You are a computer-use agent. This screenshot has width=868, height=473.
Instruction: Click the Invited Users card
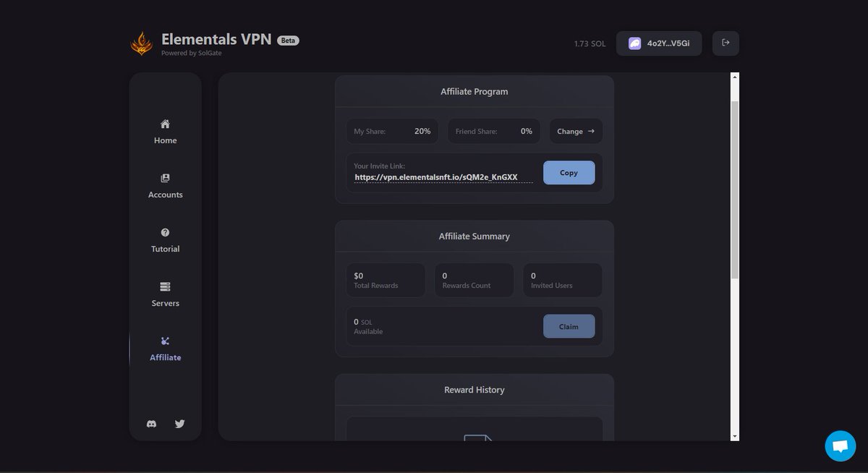(563, 280)
